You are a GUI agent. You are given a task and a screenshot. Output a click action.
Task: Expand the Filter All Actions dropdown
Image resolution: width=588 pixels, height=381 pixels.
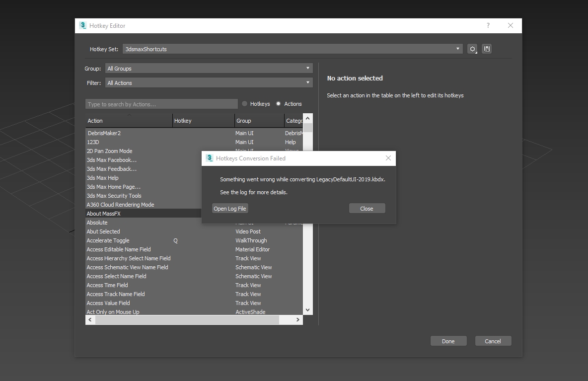(x=209, y=83)
